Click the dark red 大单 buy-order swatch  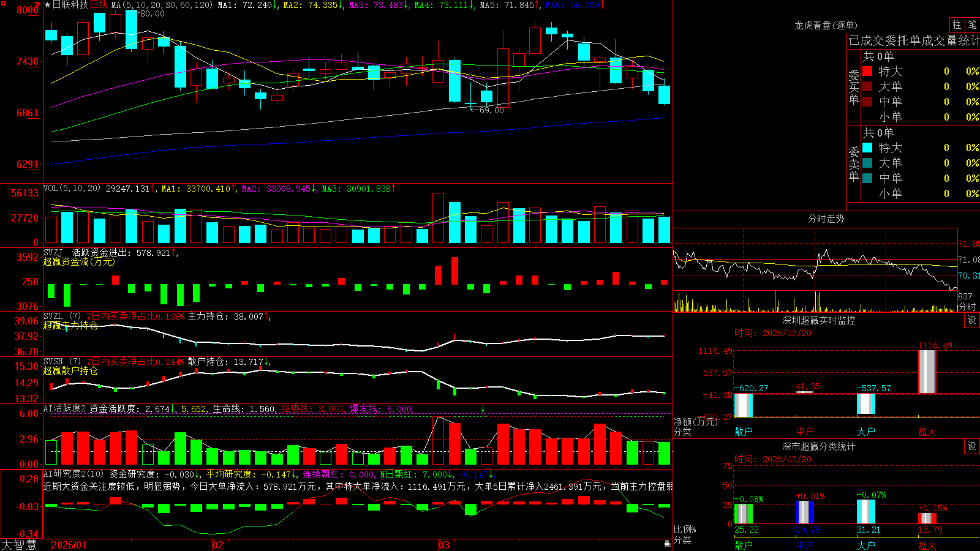pyautogui.click(x=867, y=86)
